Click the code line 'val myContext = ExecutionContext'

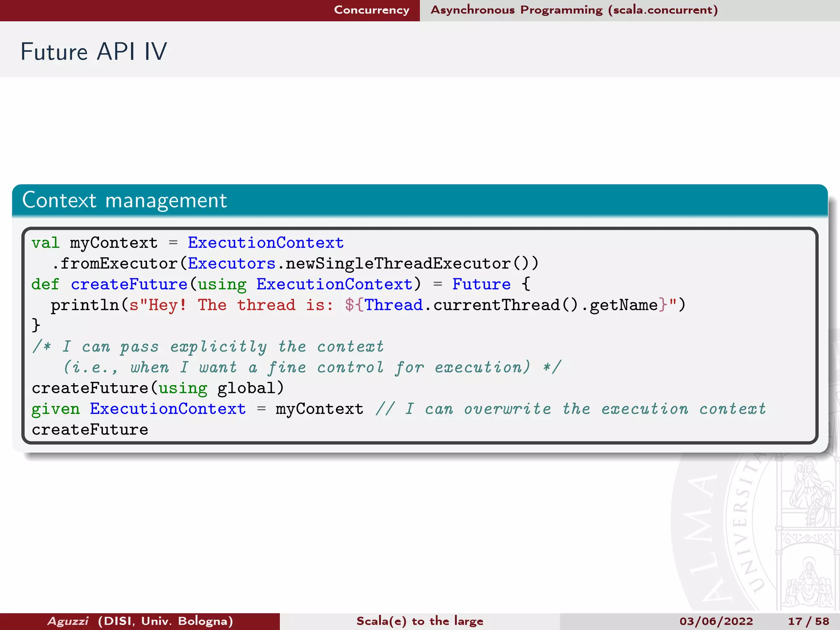[187, 243]
